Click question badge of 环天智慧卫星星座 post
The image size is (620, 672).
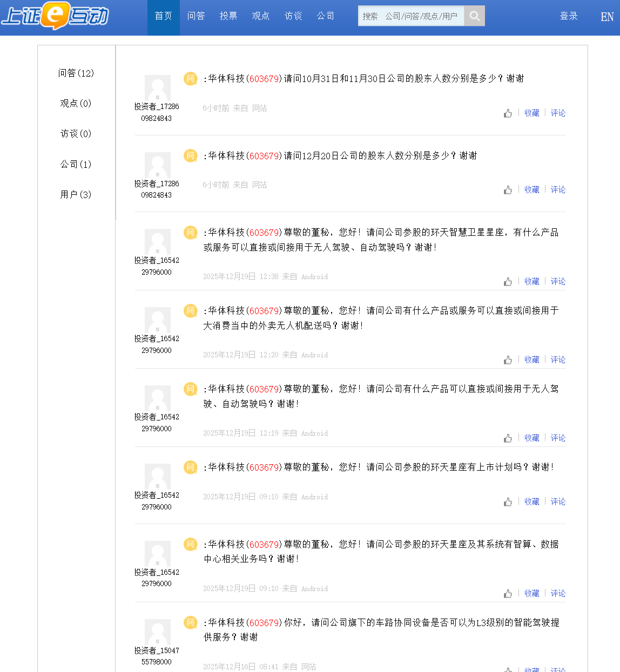[191, 233]
